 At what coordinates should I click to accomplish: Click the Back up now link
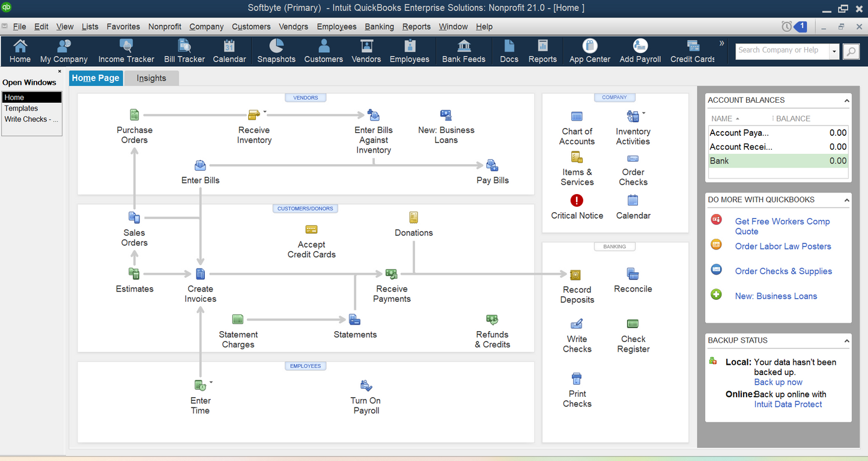pos(778,382)
